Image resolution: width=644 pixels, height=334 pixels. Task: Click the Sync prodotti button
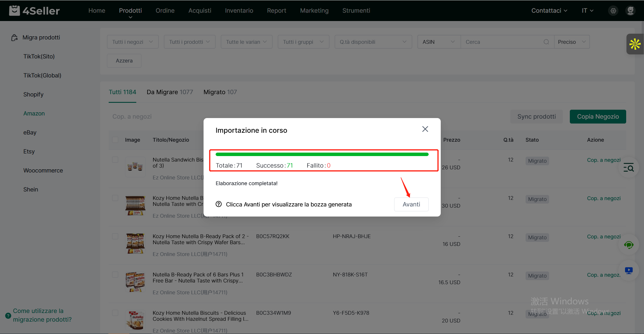[536, 117]
